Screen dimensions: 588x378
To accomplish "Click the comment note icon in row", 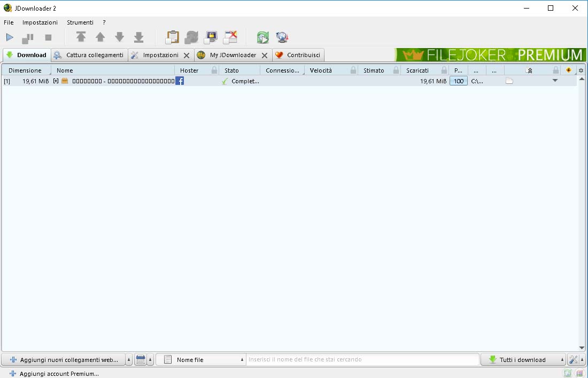I will click(509, 81).
